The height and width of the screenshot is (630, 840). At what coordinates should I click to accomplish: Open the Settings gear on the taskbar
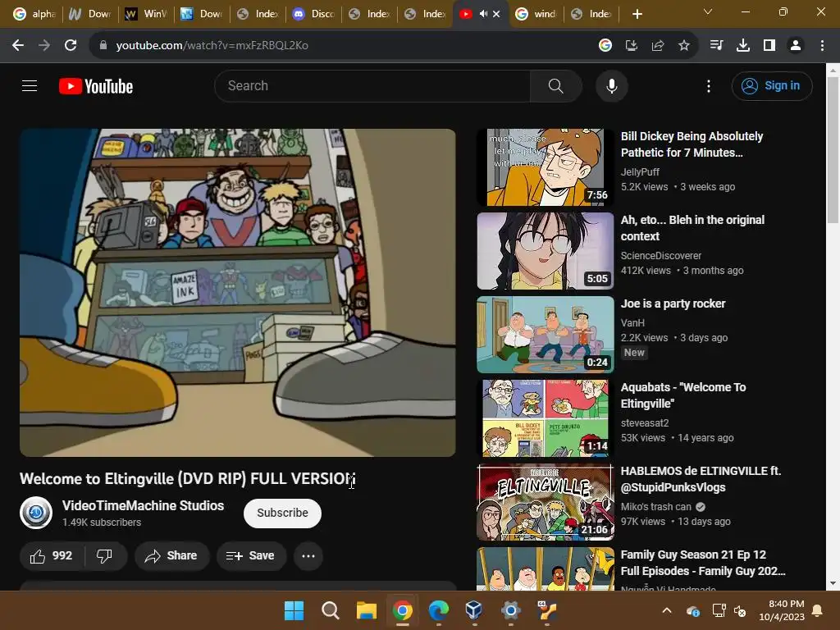point(510,610)
